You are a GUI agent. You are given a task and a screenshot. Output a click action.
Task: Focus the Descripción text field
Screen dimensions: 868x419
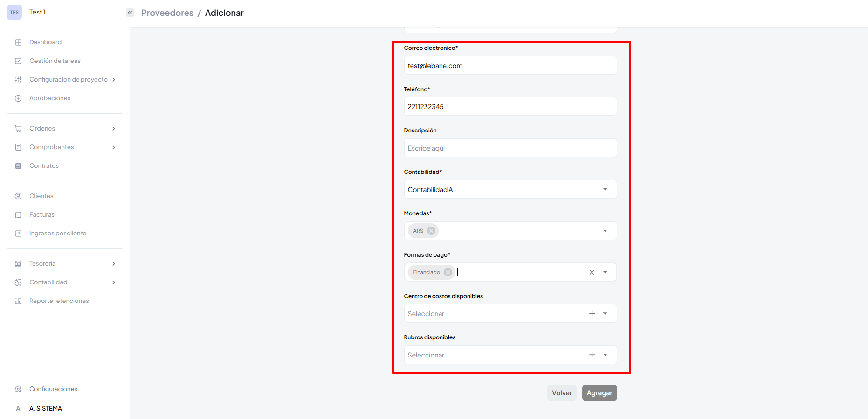510,148
